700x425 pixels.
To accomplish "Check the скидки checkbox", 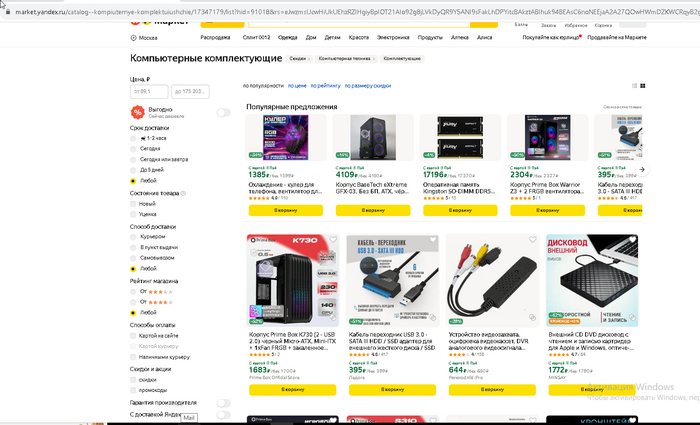I will tap(133, 380).
